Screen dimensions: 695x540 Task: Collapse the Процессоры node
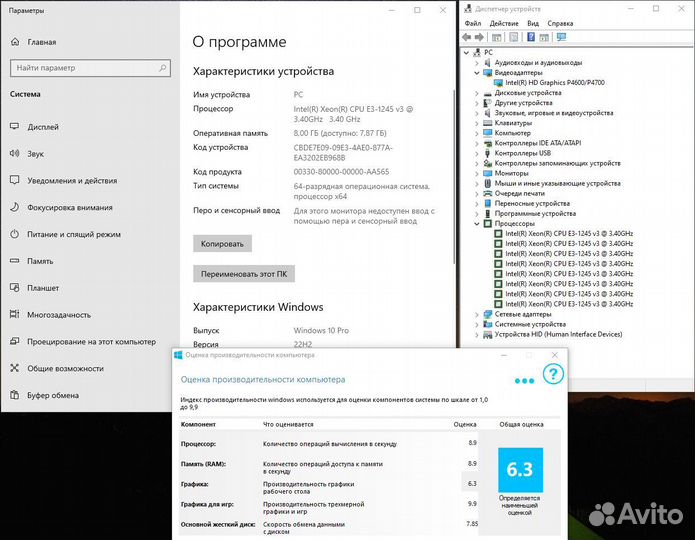pos(477,224)
